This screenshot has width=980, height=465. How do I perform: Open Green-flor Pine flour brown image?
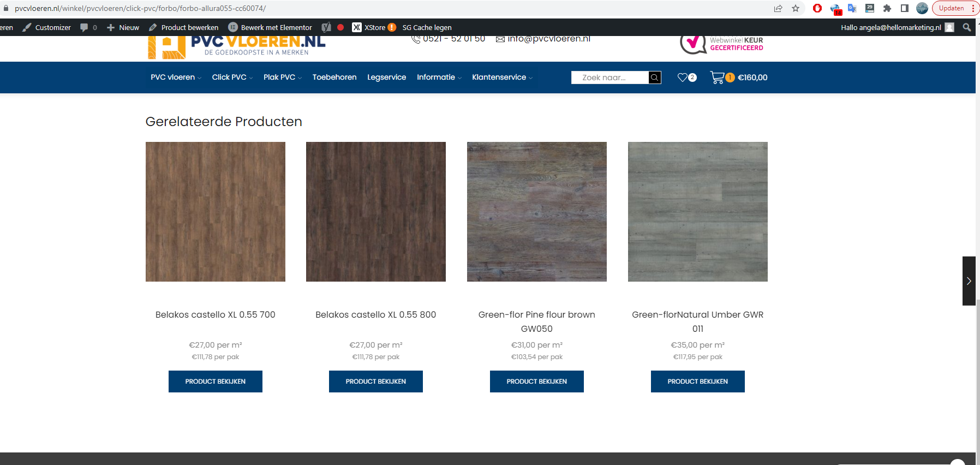[537, 212]
